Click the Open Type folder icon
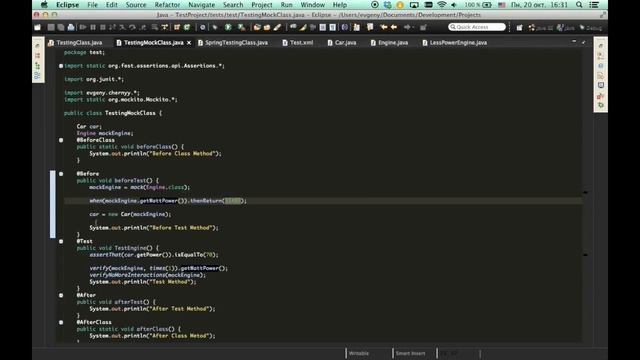This screenshot has height=360, width=640. point(257,27)
